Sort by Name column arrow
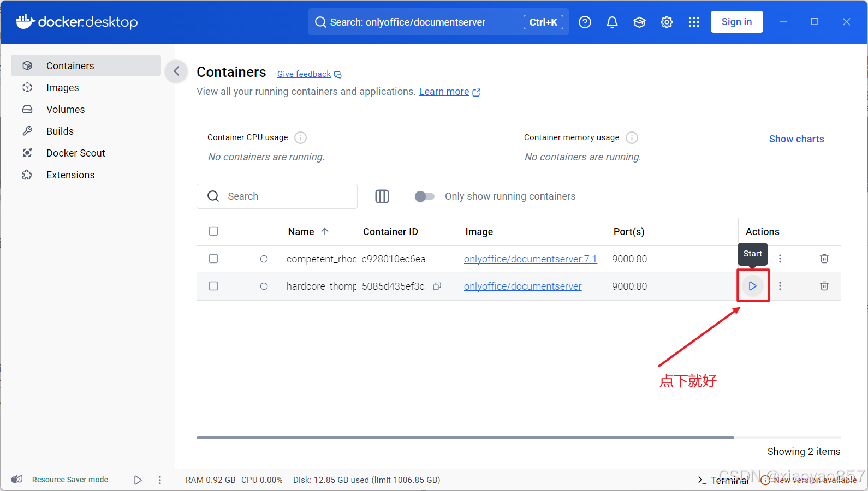Screen dimensions: 868x491 pos(325,232)
